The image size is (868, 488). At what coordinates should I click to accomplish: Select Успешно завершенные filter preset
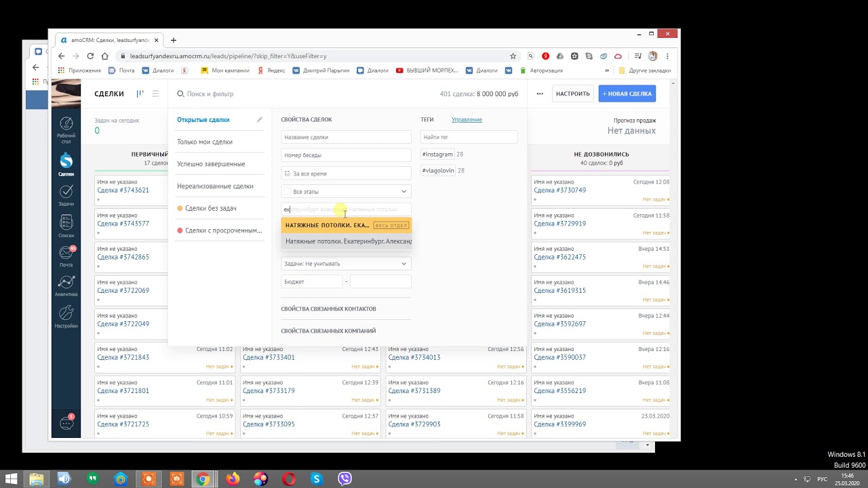click(211, 164)
